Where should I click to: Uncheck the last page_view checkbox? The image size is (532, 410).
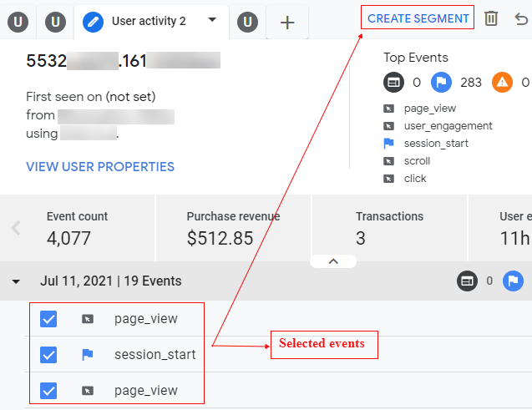pyautogui.click(x=48, y=391)
